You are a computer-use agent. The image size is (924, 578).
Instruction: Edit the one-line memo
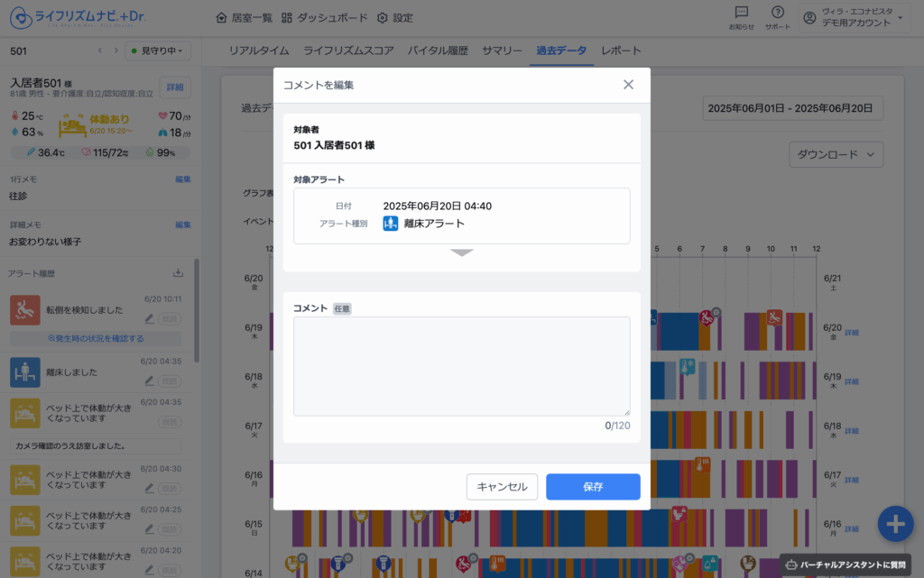[182, 179]
